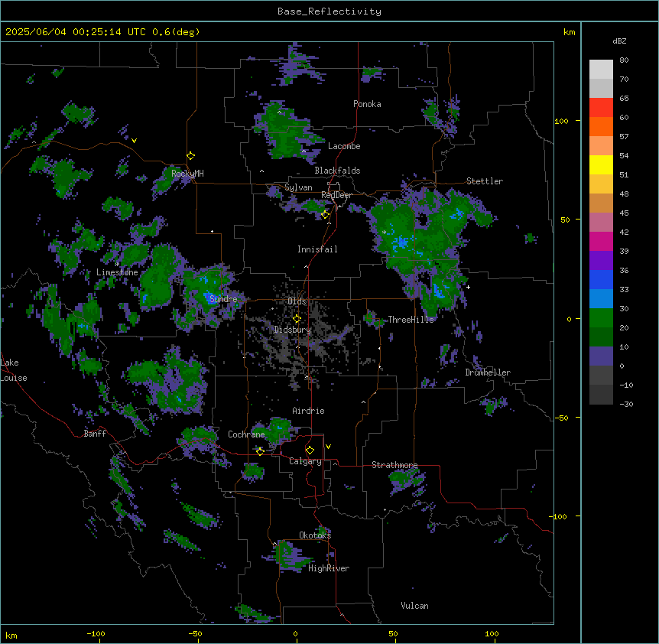
Task: Click the Sylvan label
Action: (298, 187)
